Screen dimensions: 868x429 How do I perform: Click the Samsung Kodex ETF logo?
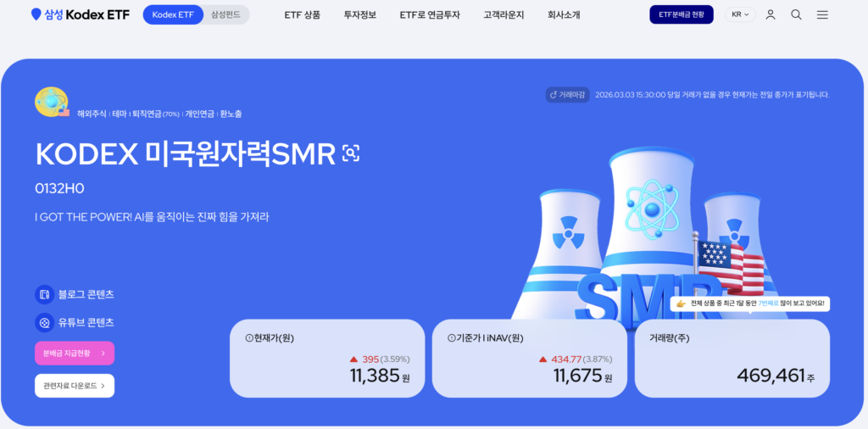coord(81,15)
